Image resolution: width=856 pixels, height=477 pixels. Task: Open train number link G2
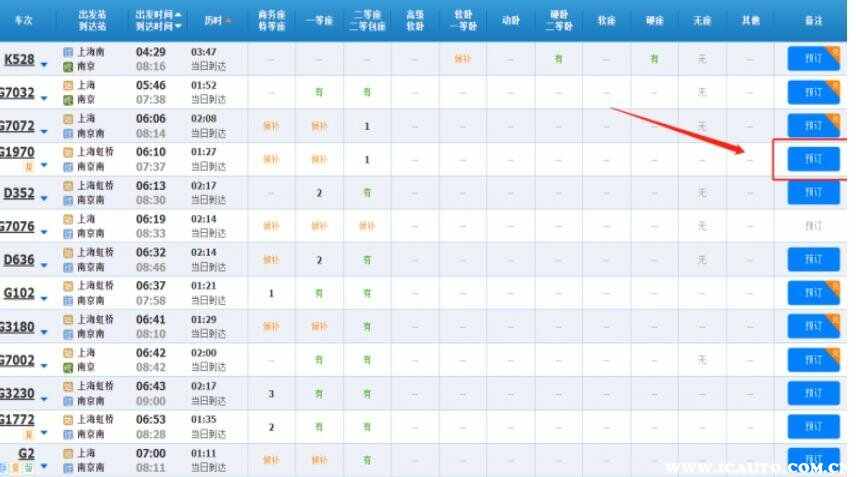click(x=26, y=454)
